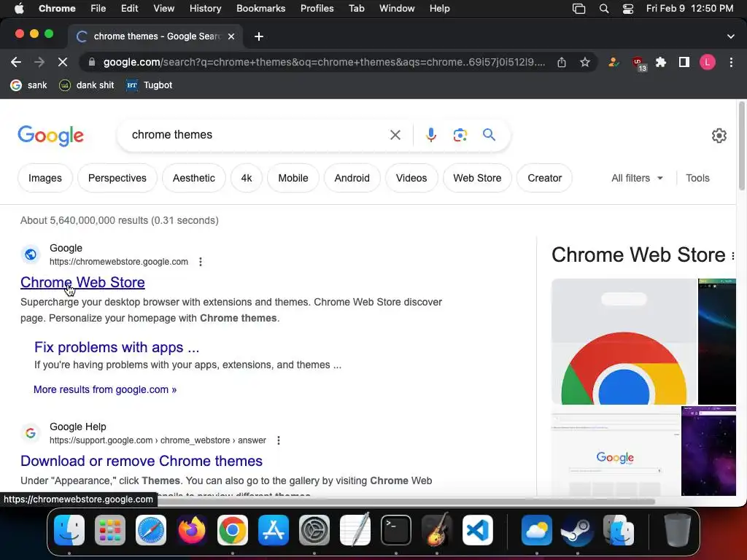Open the dank shit bookmark
The width and height of the screenshot is (747, 560).
click(x=87, y=85)
